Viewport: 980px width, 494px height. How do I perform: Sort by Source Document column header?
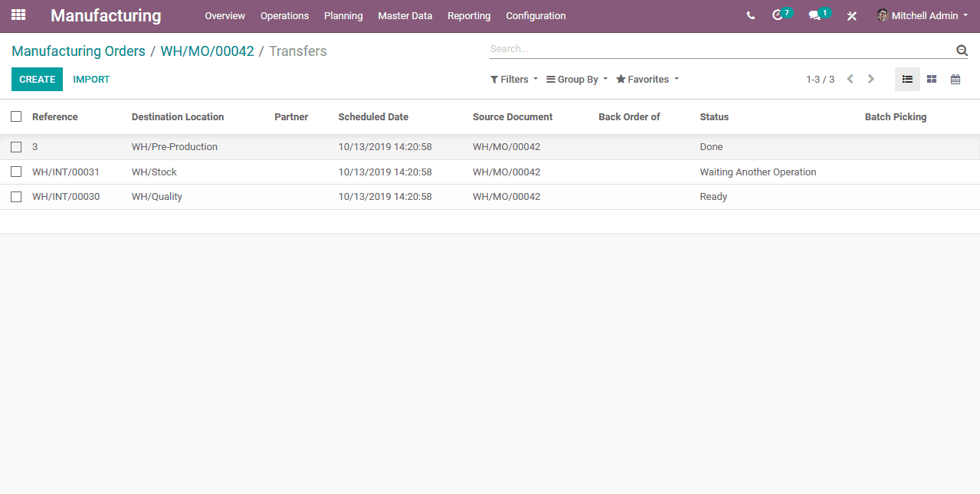513,117
